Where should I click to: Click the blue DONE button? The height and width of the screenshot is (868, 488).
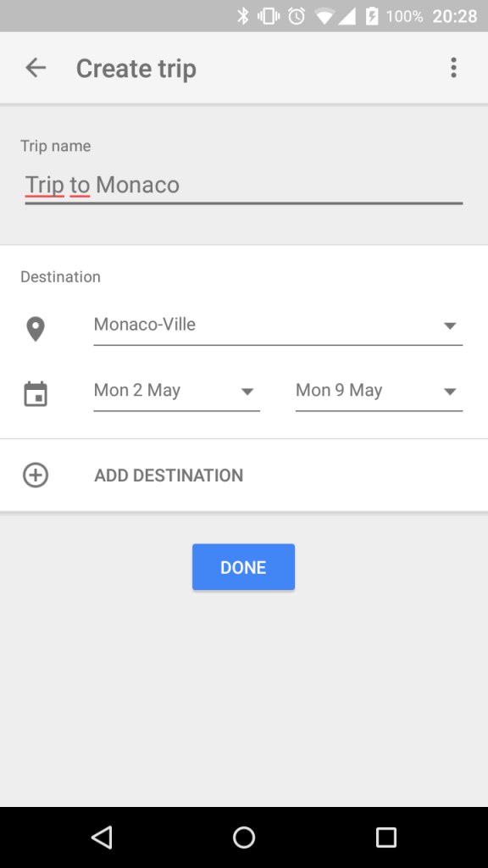point(243,567)
